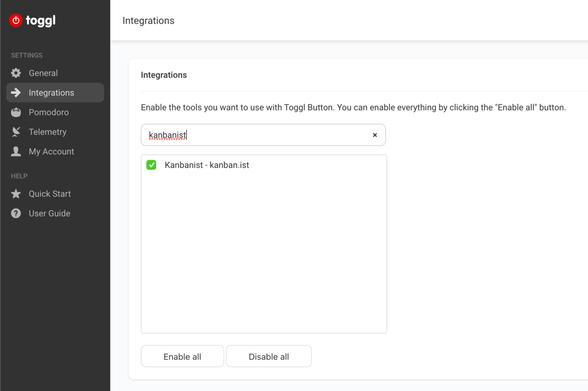Click the Quick Start star icon
The image size is (588, 391).
[x=16, y=194]
